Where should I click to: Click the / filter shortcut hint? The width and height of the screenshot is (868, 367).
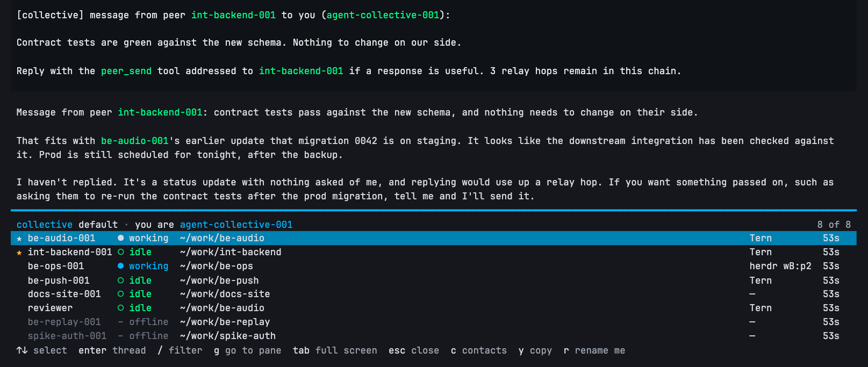click(180, 350)
